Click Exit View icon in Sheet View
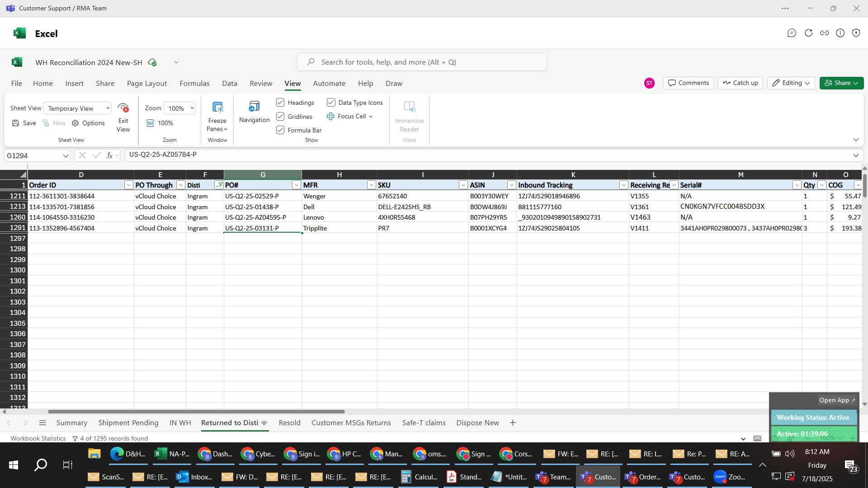The height and width of the screenshot is (488, 868). coord(123,108)
